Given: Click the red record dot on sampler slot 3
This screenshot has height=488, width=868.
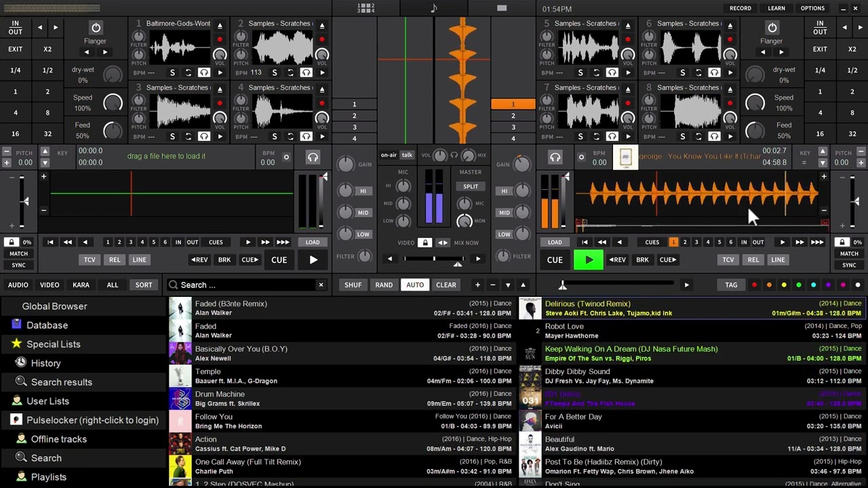Looking at the screenshot, I should tap(220, 103).
